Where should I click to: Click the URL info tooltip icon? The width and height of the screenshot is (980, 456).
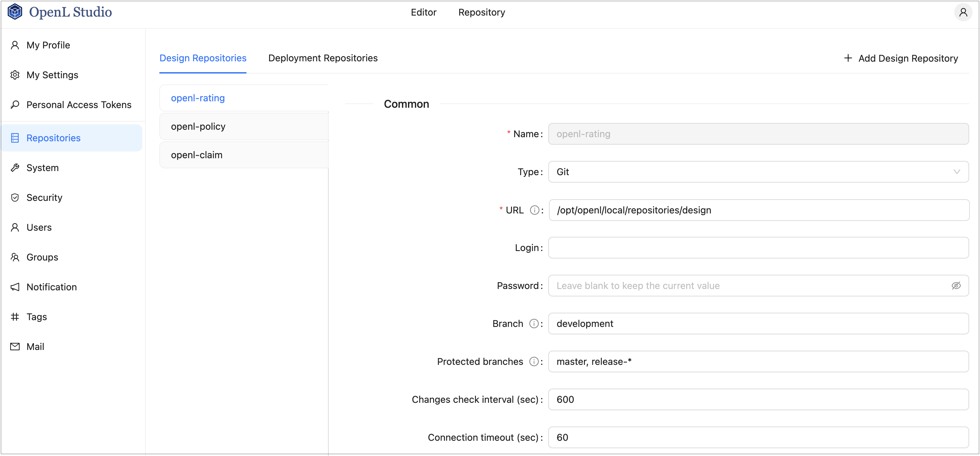[534, 210]
